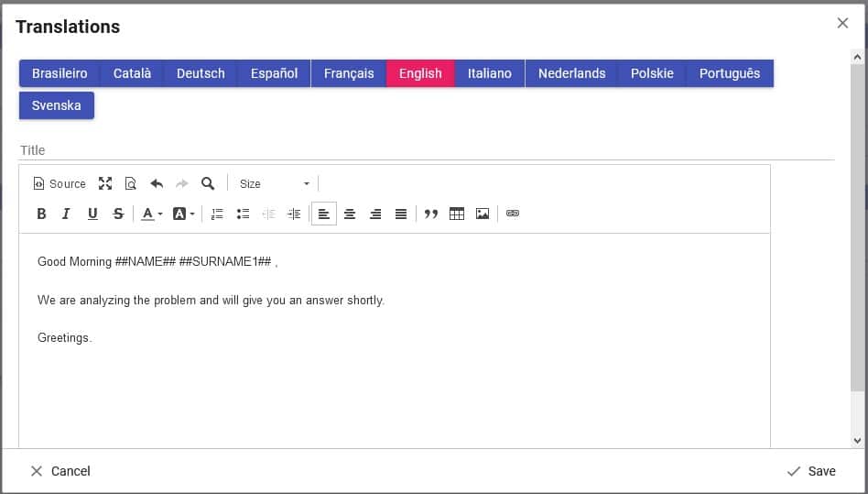Open the Source code view
This screenshot has width=868, height=494.
click(x=60, y=183)
